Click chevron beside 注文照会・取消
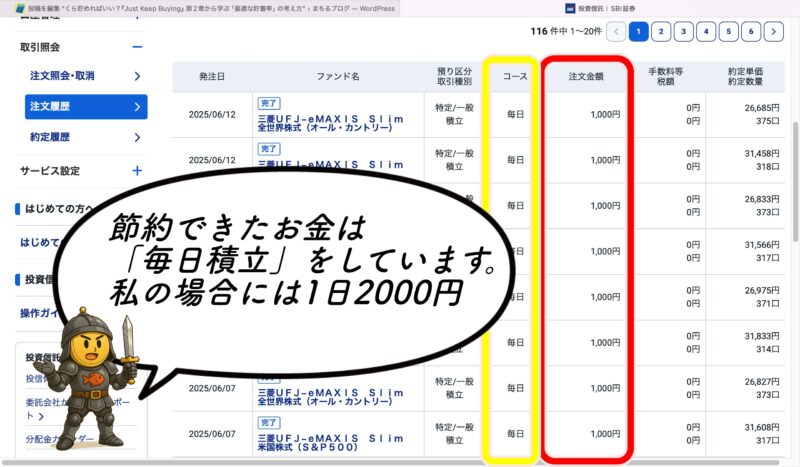Screen dimensions: 800x467 coord(137,76)
